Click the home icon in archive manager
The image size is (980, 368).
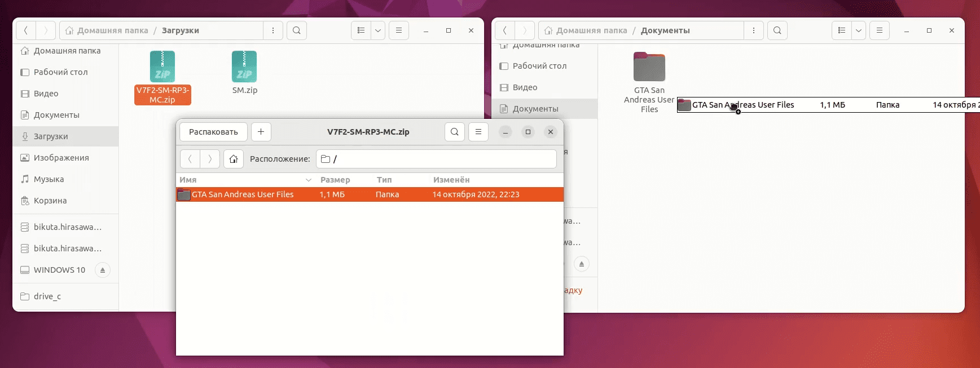tap(234, 159)
